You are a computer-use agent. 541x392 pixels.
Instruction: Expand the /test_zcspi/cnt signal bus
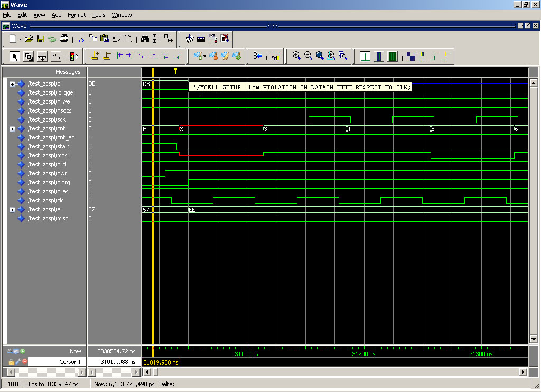[12, 128]
